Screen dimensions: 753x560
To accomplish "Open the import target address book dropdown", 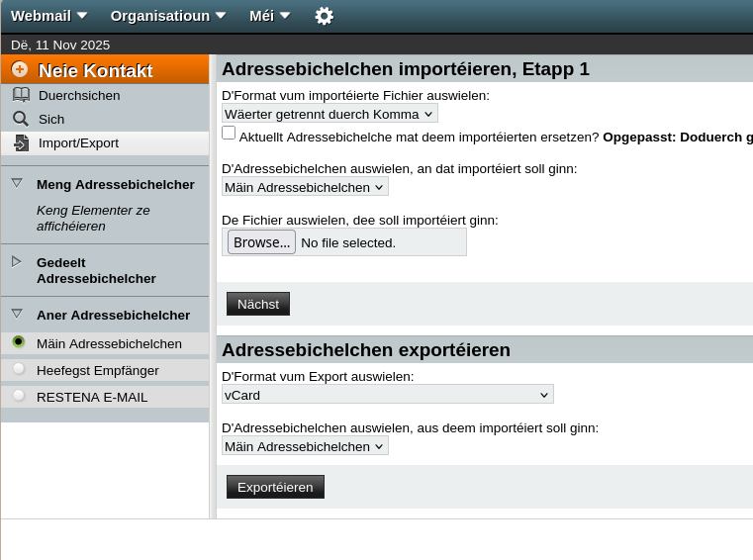I will [x=305, y=187].
